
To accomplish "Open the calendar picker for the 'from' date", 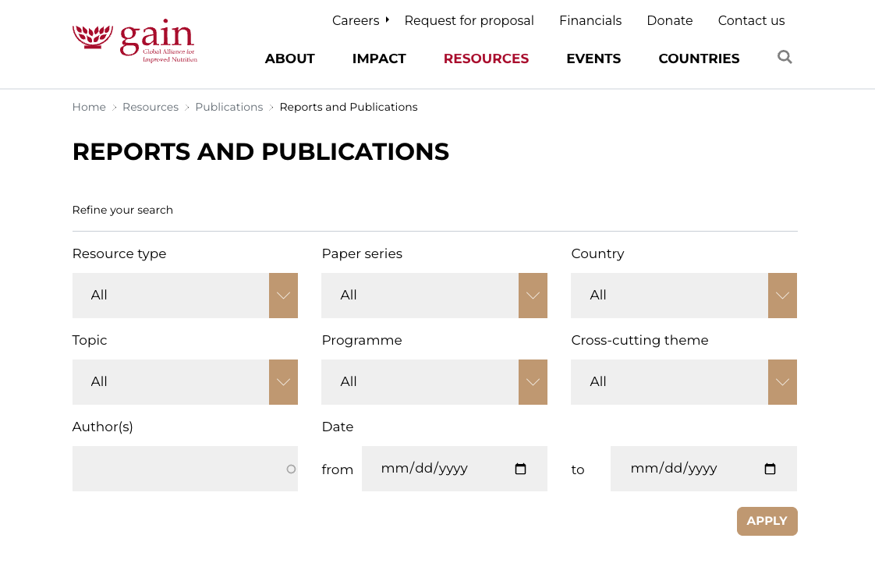I will (520, 469).
